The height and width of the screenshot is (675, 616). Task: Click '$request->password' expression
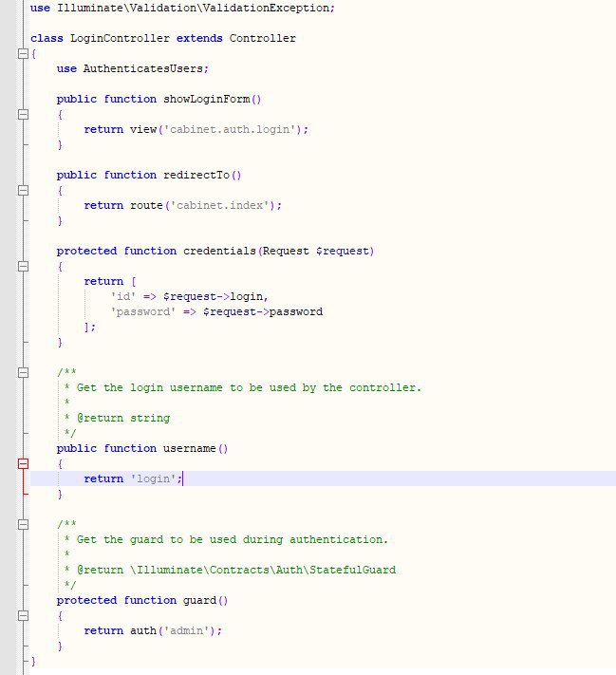pyautogui.click(x=263, y=311)
